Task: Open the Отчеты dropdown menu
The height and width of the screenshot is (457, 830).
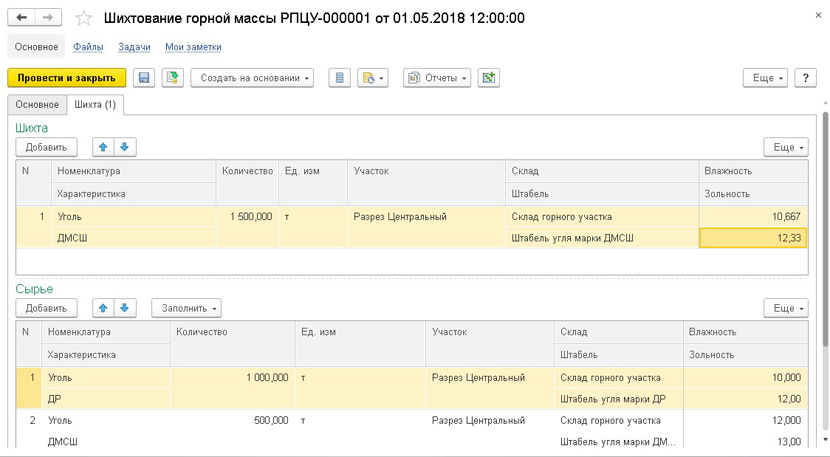Action: pos(437,78)
